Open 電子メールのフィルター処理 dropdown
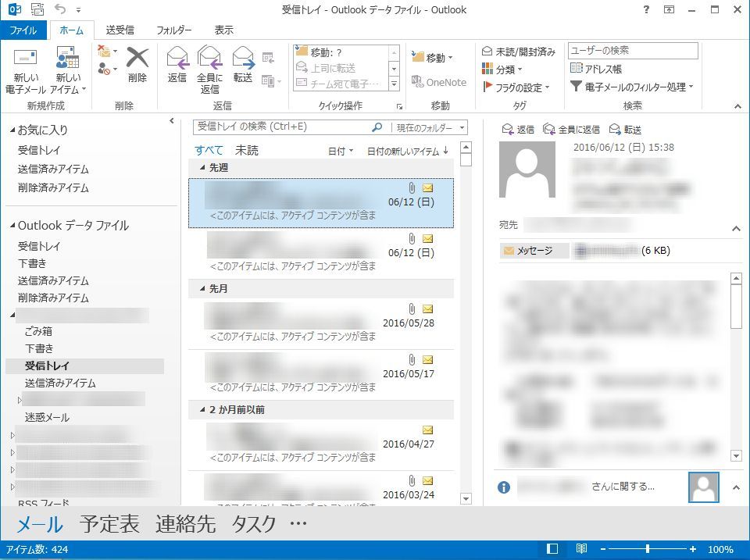Image resolution: width=750 pixels, height=560 pixels. (632, 87)
